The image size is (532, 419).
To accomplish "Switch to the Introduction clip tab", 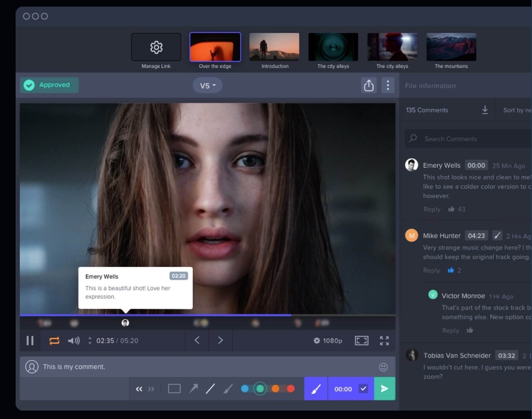I will pyautogui.click(x=274, y=46).
